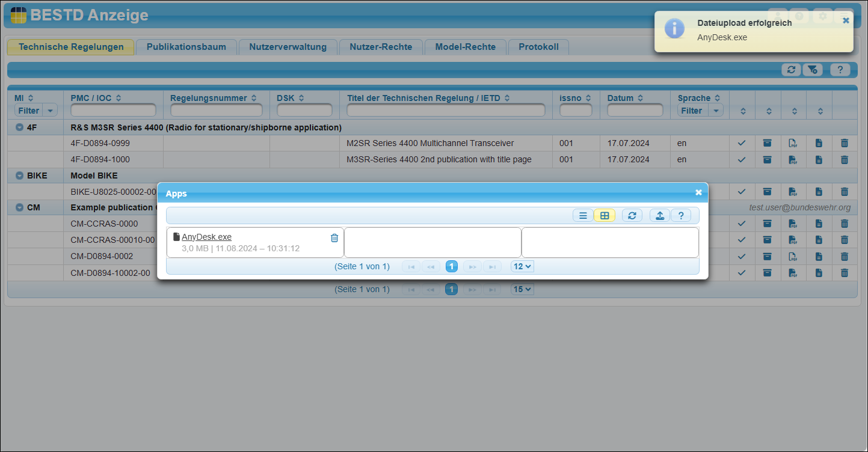Refresh the Apps dialog file list
This screenshot has height=452, width=868.
[632, 216]
